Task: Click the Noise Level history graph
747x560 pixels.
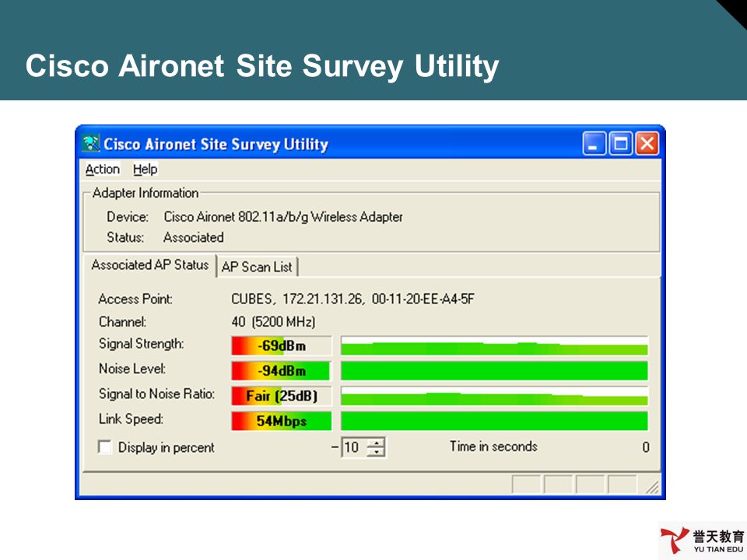Action: [495, 371]
